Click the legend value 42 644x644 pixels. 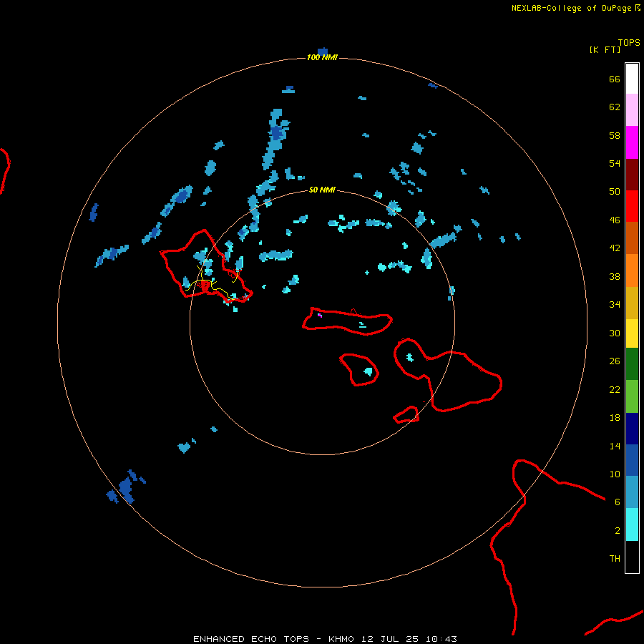[x=615, y=248]
